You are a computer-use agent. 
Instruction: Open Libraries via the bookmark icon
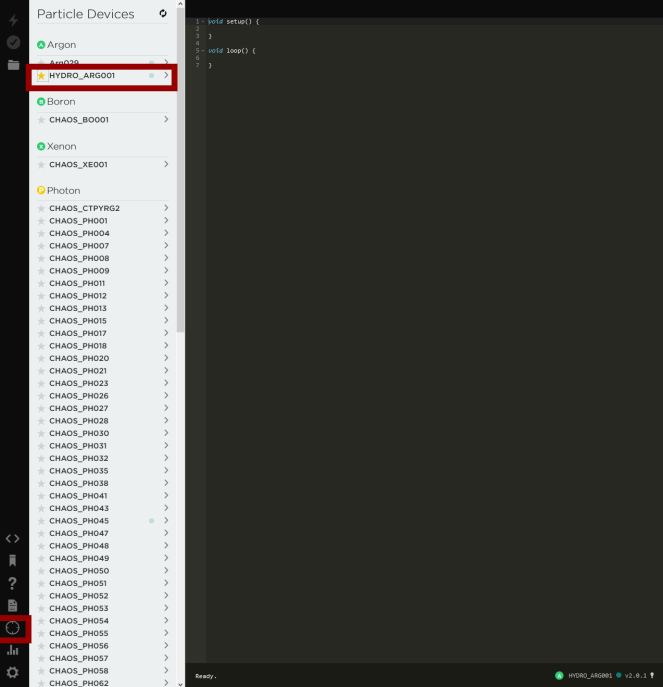tap(13, 560)
